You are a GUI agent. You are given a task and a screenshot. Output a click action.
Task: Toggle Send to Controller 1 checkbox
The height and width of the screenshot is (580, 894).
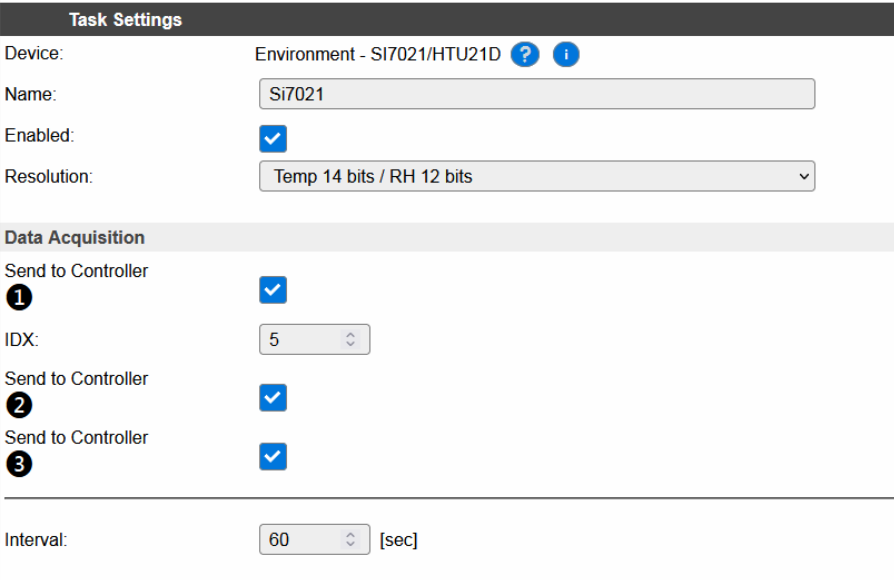coord(273,290)
